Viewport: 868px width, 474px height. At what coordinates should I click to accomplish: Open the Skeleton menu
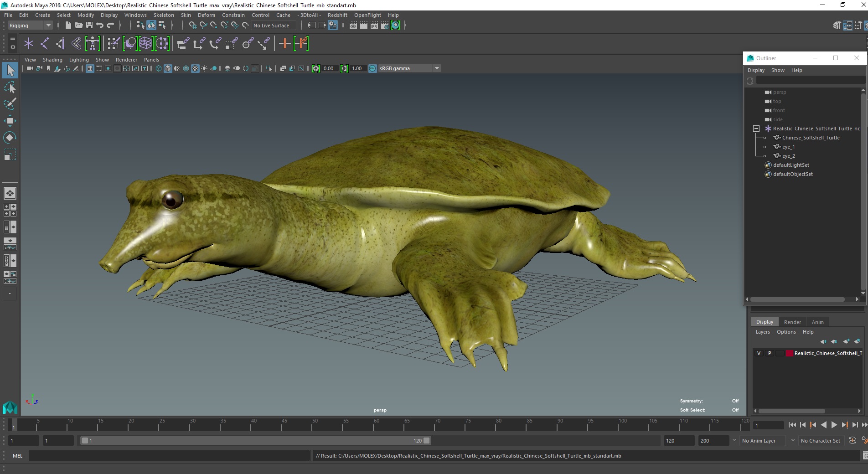[x=164, y=15]
